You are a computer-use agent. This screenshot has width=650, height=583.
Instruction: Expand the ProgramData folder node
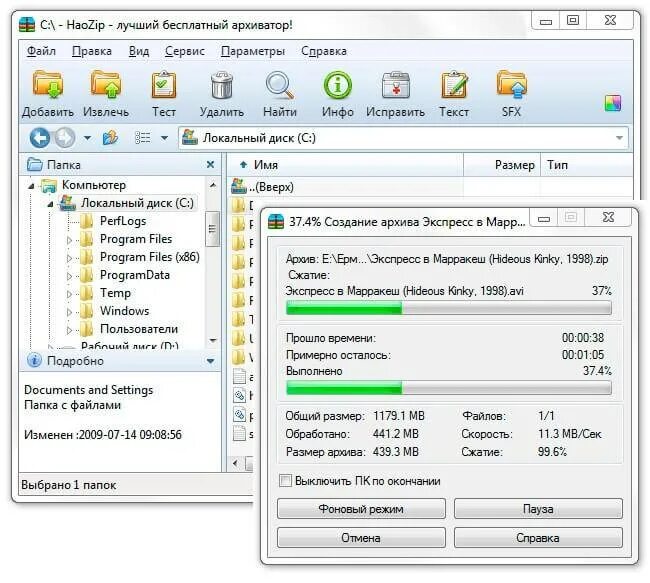69,276
